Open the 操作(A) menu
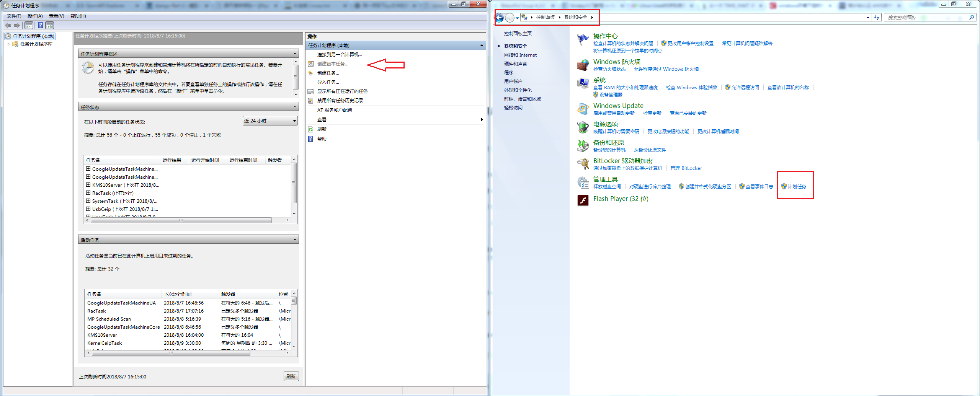 click(x=35, y=16)
